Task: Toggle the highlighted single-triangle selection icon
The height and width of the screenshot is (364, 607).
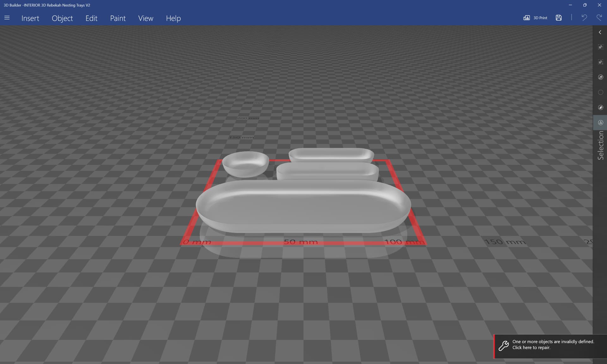Action: click(600, 123)
